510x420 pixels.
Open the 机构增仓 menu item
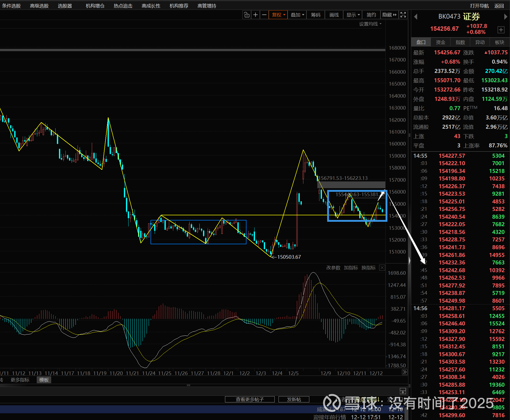click(95, 6)
